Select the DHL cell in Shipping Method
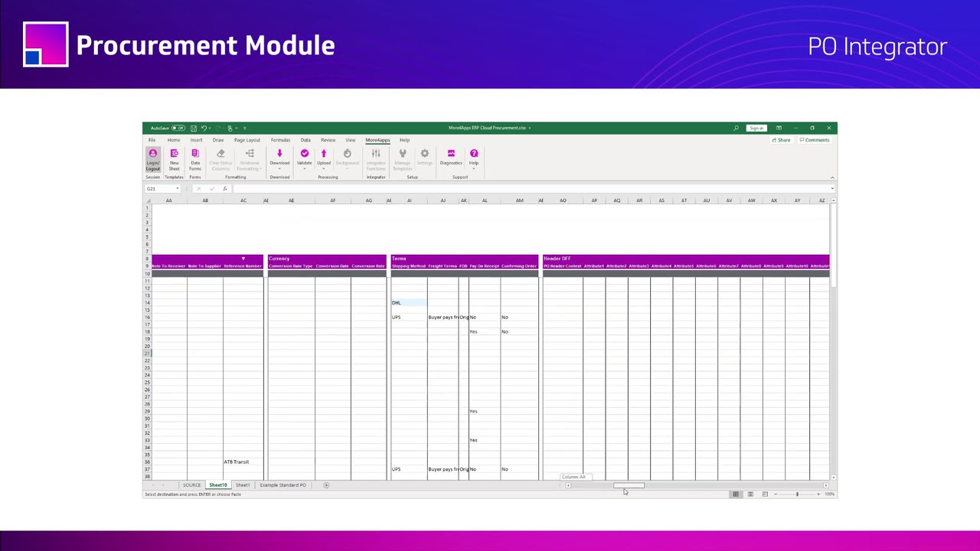This screenshot has height=551, width=980. 409,303
